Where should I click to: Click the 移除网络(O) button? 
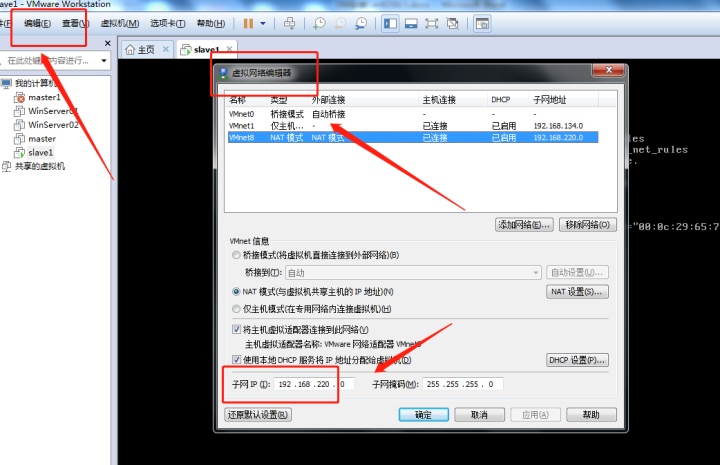pyautogui.click(x=588, y=225)
